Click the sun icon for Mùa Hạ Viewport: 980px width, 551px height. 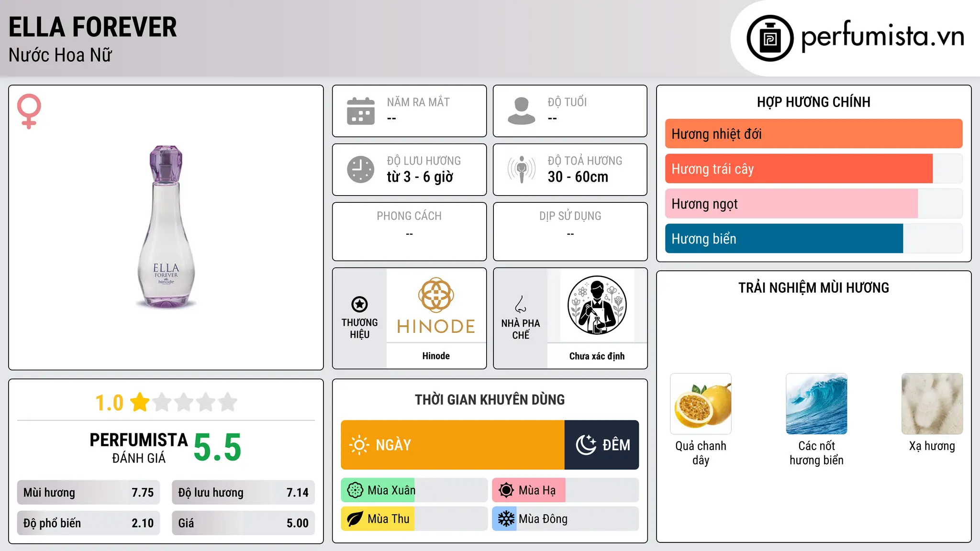pos(506,490)
